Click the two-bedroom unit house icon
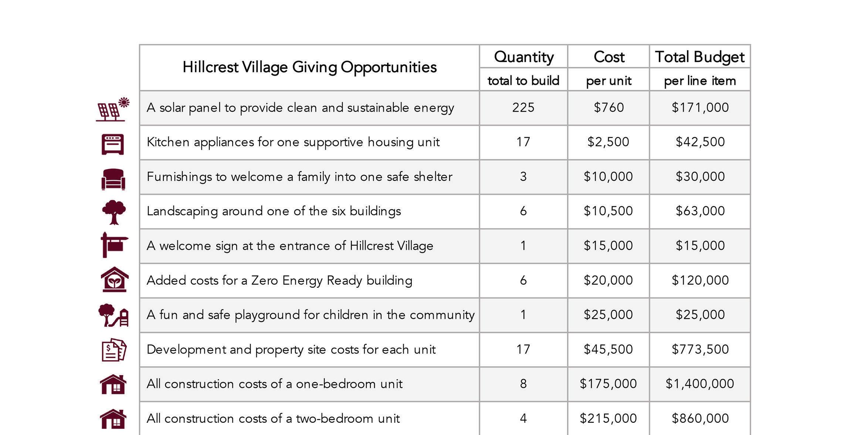Image resolution: width=868 pixels, height=435 pixels. click(113, 419)
